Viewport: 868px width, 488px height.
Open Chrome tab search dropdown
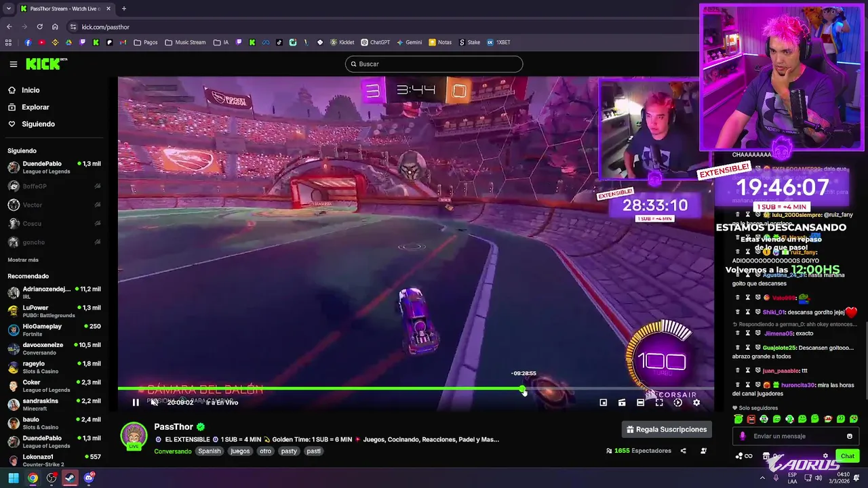(8, 9)
